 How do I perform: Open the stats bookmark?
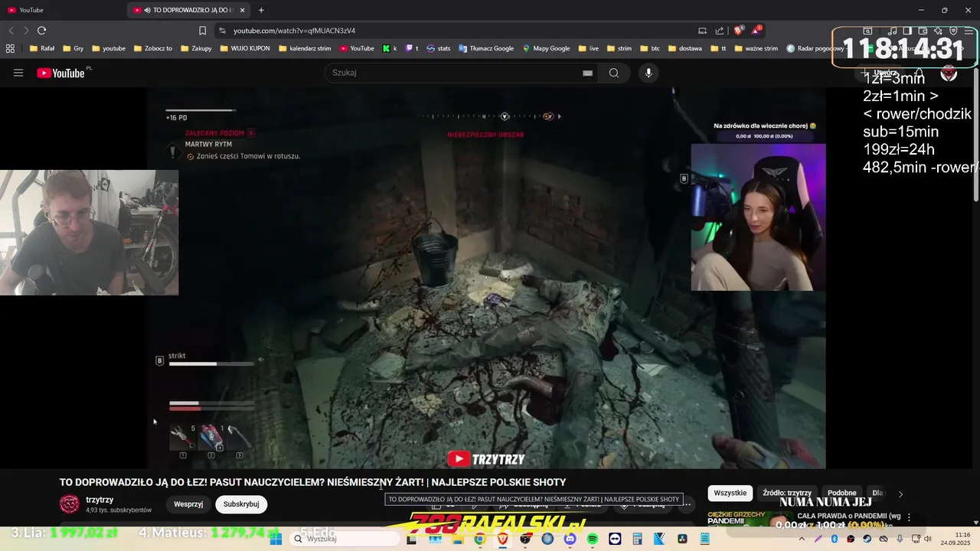[x=438, y=48]
